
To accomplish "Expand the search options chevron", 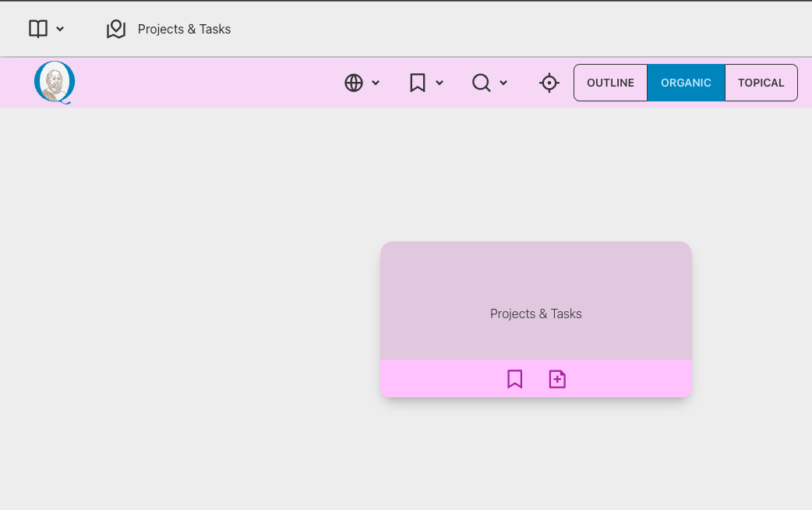I will pos(503,83).
